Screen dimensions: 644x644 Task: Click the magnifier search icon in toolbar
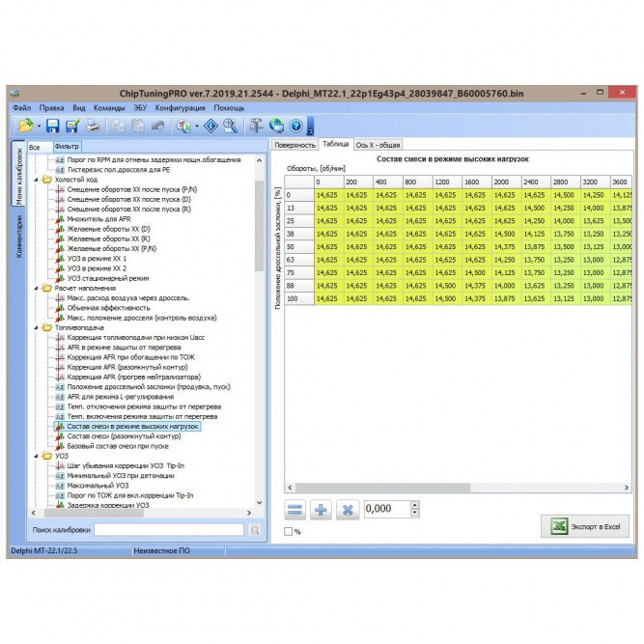(231, 126)
